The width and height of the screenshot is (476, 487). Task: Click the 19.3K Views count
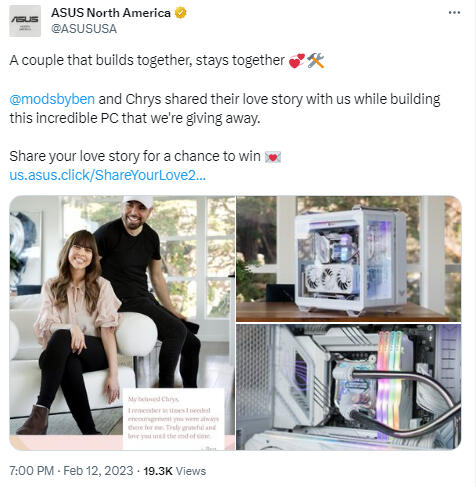(x=175, y=471)
